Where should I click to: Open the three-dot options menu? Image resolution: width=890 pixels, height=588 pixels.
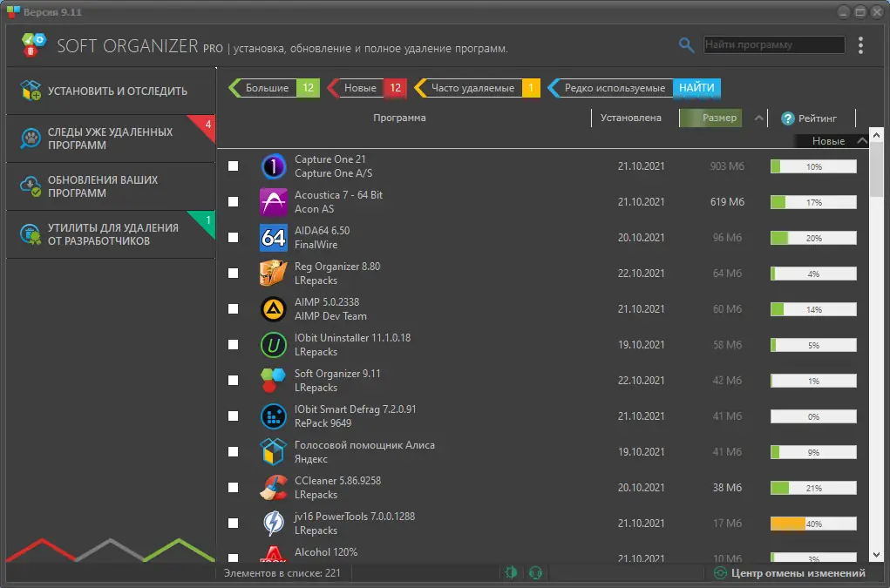(860, 44)
